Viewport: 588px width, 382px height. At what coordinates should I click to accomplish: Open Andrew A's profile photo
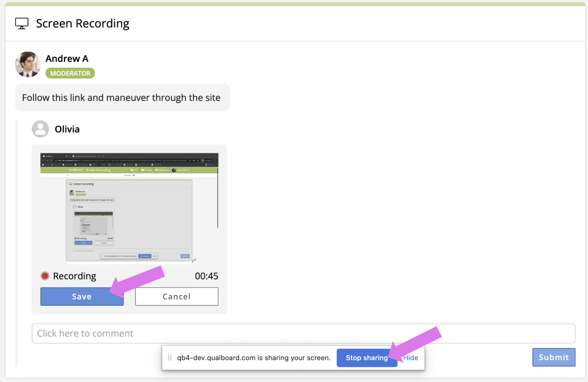coord(28,65)
